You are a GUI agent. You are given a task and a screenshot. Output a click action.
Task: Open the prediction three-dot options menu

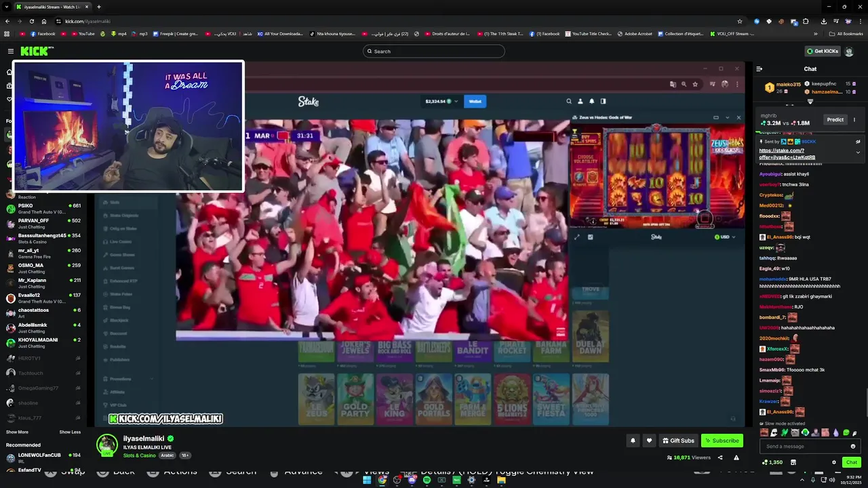854,120
